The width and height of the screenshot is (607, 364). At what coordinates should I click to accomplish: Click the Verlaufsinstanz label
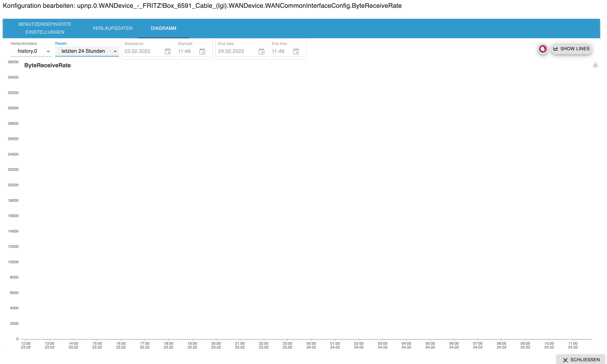tap(24, 43)
